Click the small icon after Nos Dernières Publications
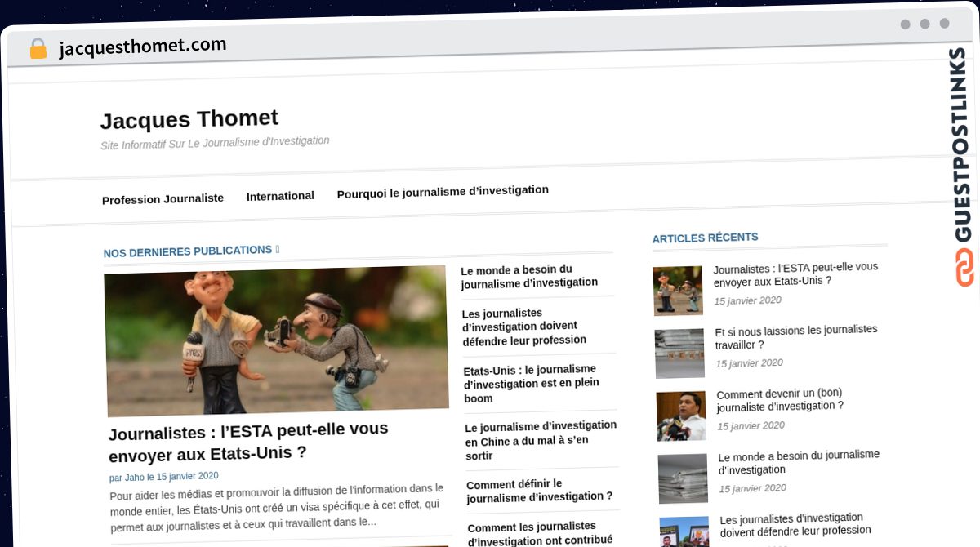Image resolution: width=980 pixels, height=547 pixels. pyautogui.click(x=278, y=249)
